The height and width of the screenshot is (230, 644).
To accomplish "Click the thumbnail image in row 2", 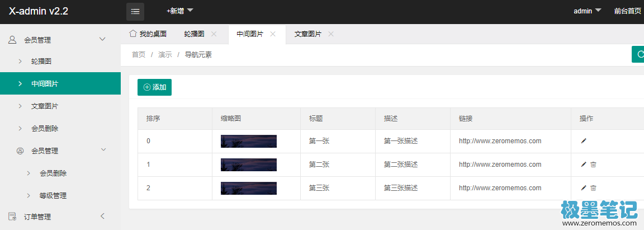I will coord(248,188).
